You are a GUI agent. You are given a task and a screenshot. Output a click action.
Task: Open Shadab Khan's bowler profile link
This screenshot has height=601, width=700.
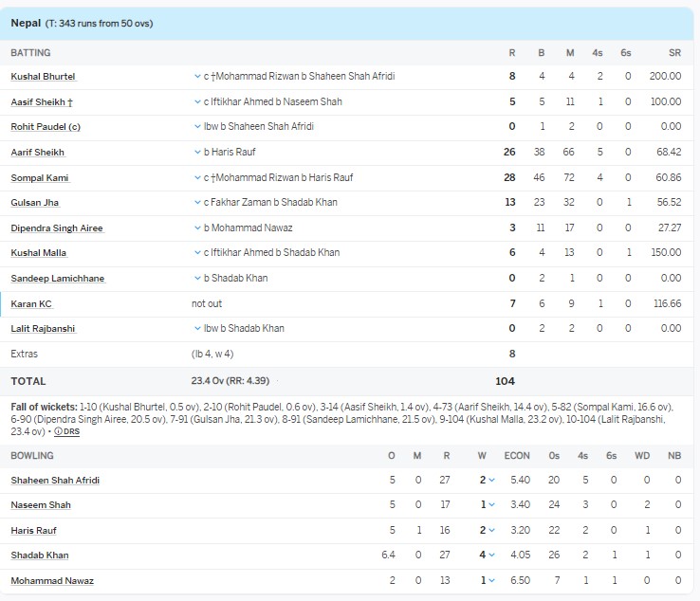coord(40,555)
